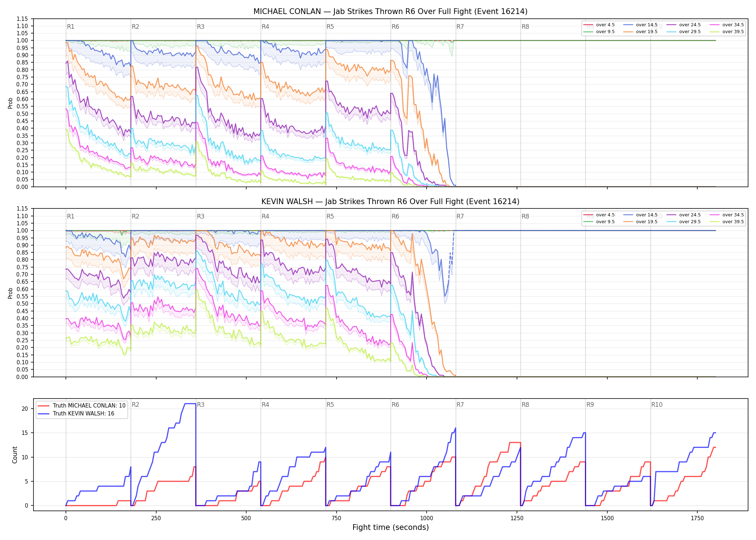Click 'Truth MICHAEL CONLAN: 10' legend label
This screenshot has width=756, height=540.
pyautogui.click(x=89, y=406)
